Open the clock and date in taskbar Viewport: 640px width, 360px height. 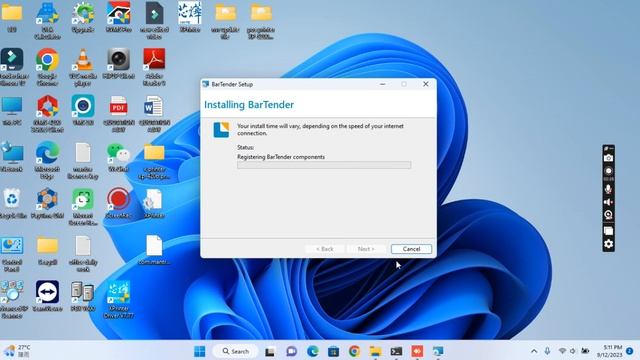[x=610, y=351]
